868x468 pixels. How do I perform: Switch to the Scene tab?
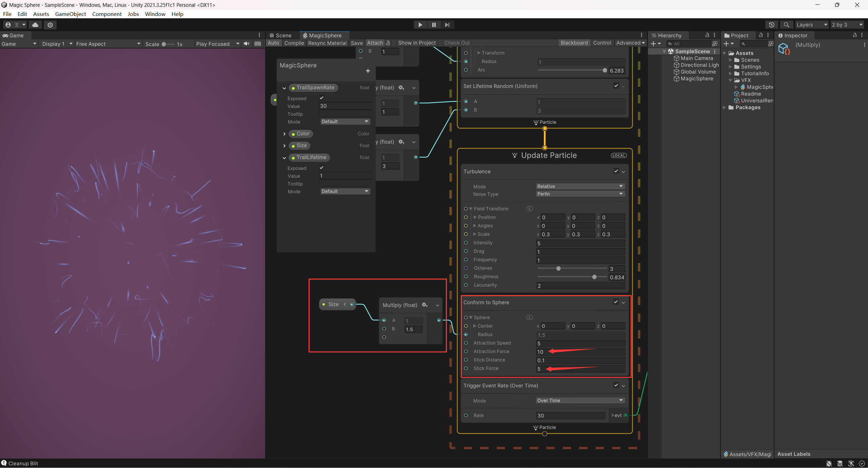click(281, 35)
